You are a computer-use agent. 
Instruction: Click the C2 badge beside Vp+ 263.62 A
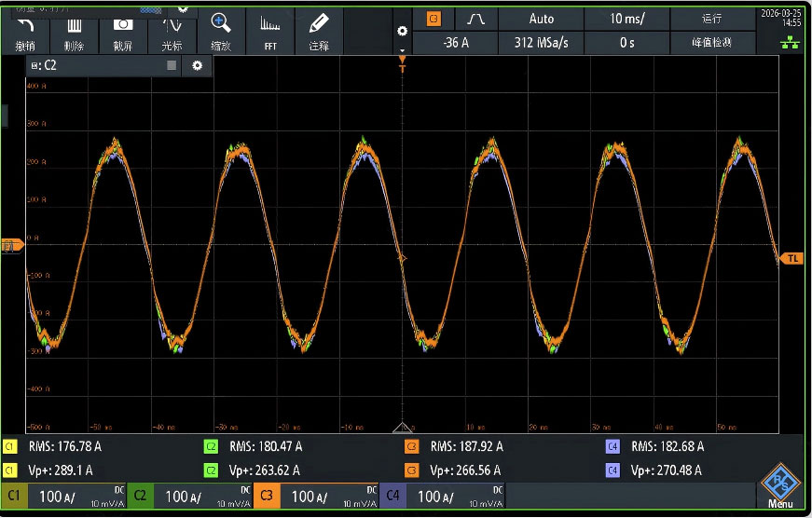(211, 470)
